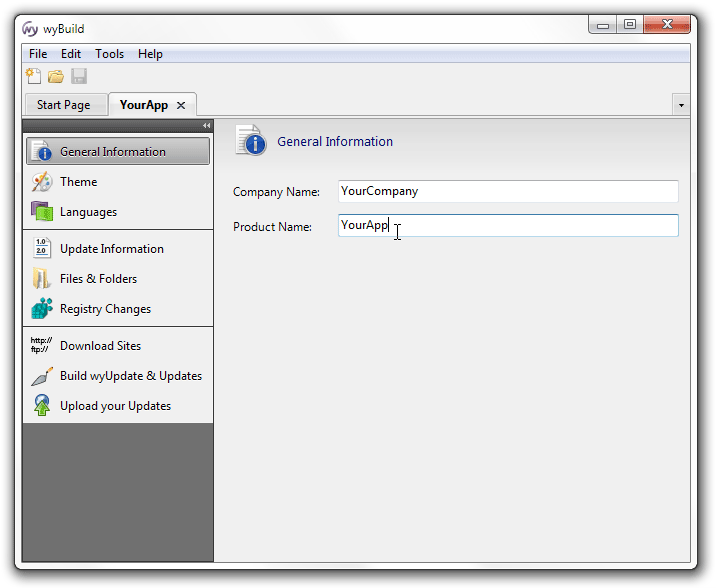Open Update Information version icon
The width and height of the screenshot is (716, 588).
click(42, 249)
